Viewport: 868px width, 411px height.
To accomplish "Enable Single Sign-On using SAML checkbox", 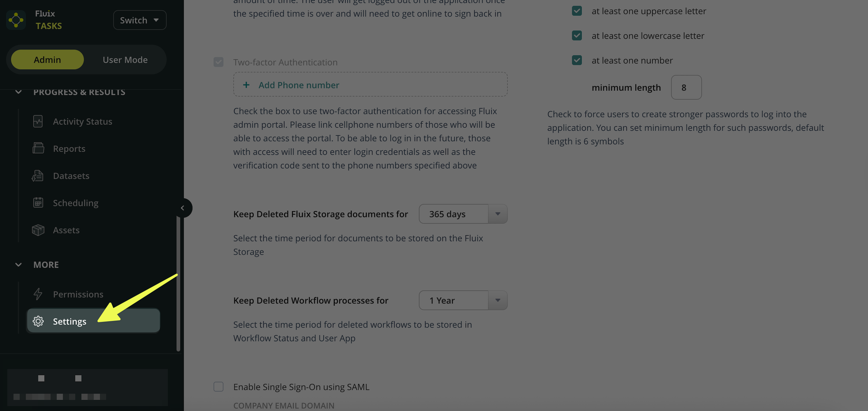I will click(x=218, y=387).
